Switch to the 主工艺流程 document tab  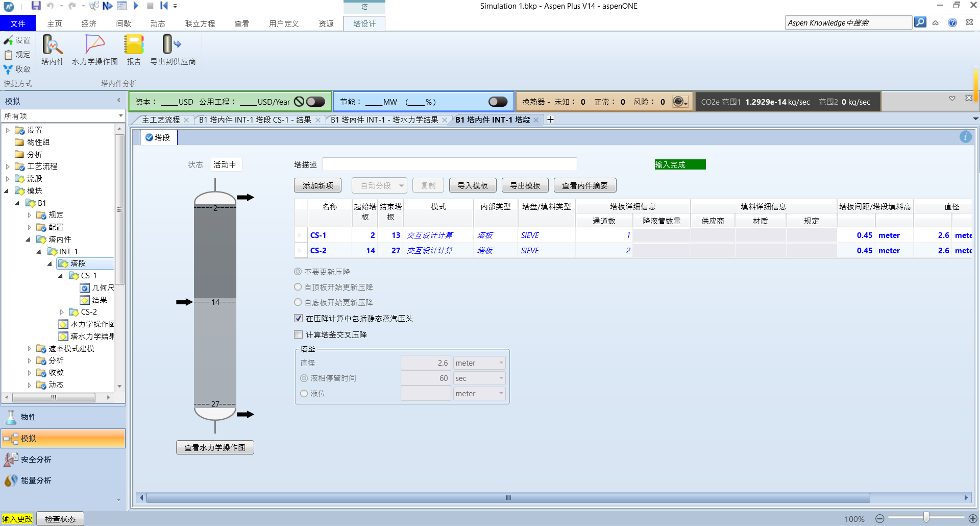tap(161, 119)
